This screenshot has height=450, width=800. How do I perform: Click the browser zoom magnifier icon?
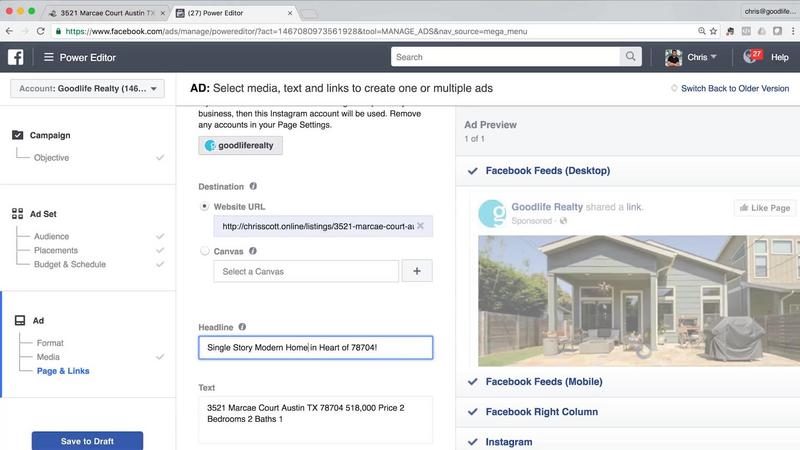point(702,31)
